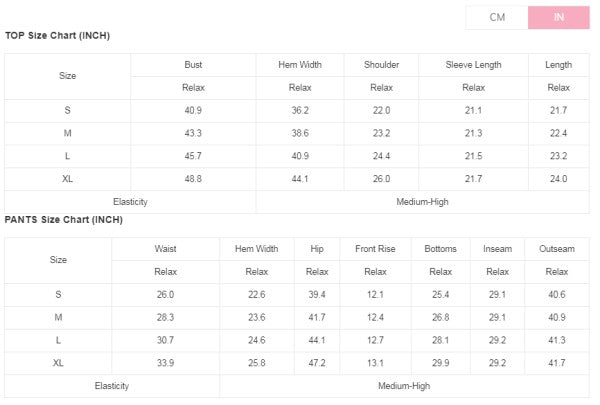Select the Bust column header
The height and width of the screenshot is (405, 600).
(x=193, y=65)
